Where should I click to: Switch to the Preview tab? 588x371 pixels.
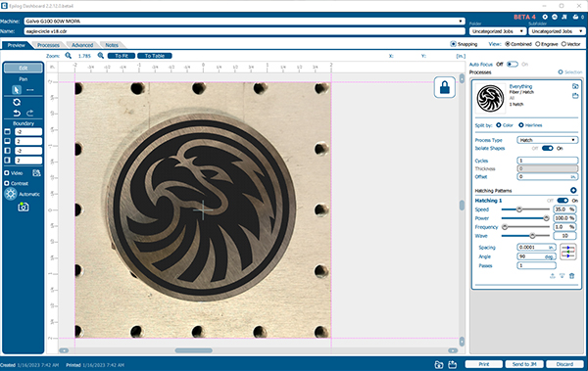pyautogui.click(x=16, y=45)
